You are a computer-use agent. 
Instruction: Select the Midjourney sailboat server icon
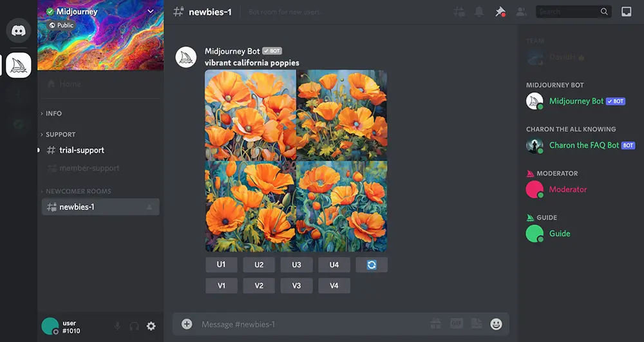click(x=19, y=65)
